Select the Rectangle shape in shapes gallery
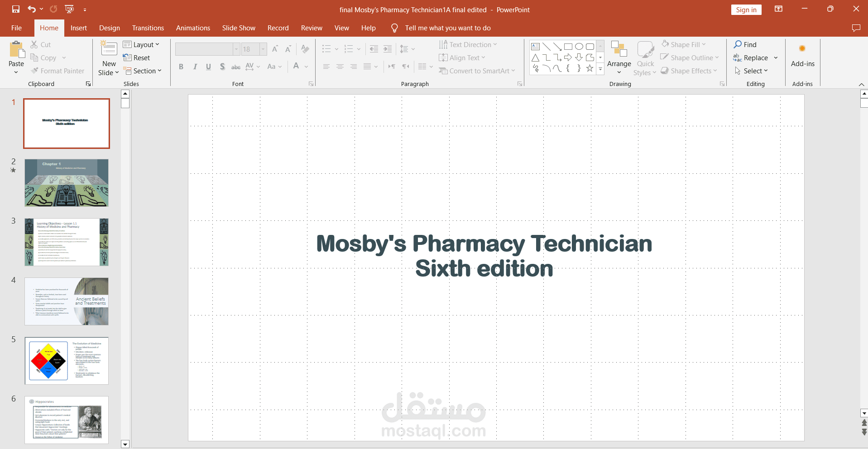This screenshot has height=449, width=868. [x=568, y=47]
